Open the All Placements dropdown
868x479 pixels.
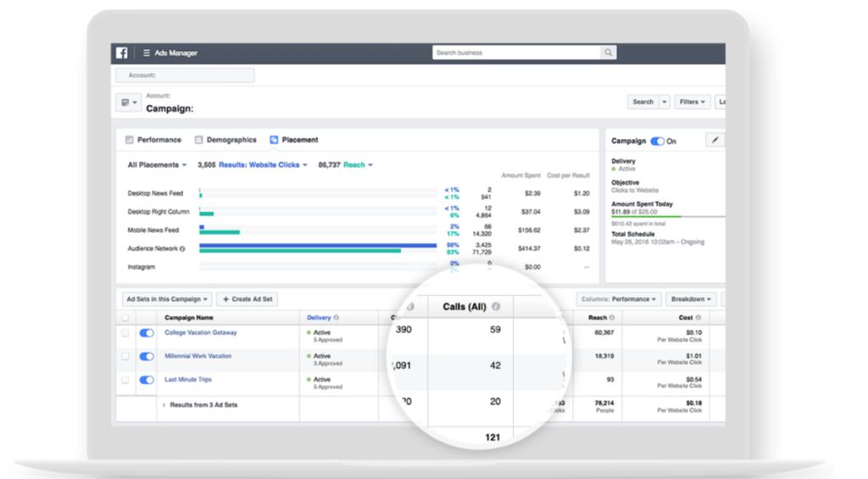tap(157, 165)
